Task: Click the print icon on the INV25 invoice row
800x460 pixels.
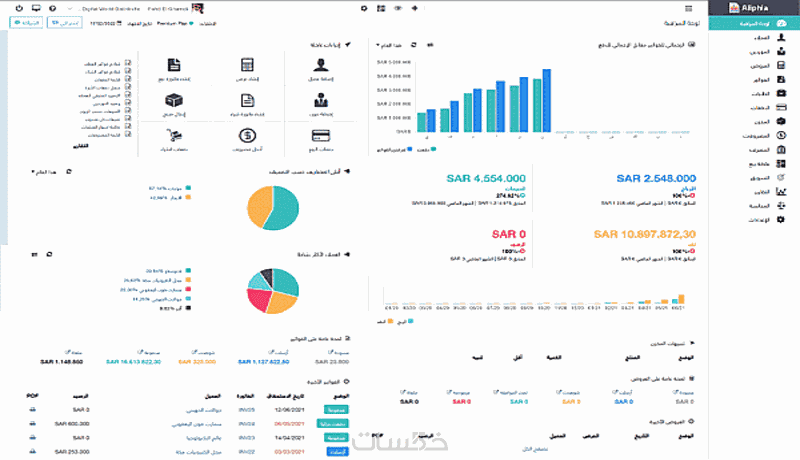Action: [x=33, y=410]
